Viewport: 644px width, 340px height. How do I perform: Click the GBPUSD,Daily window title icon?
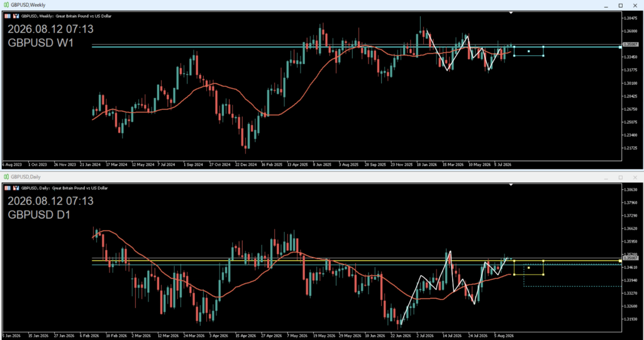[x=6, y=177]
